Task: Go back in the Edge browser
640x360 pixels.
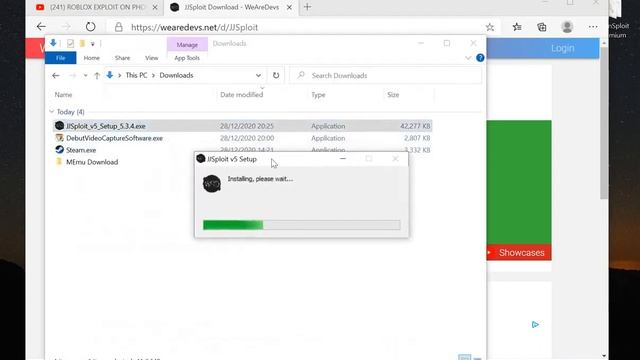Action: [x=41, y=27]
